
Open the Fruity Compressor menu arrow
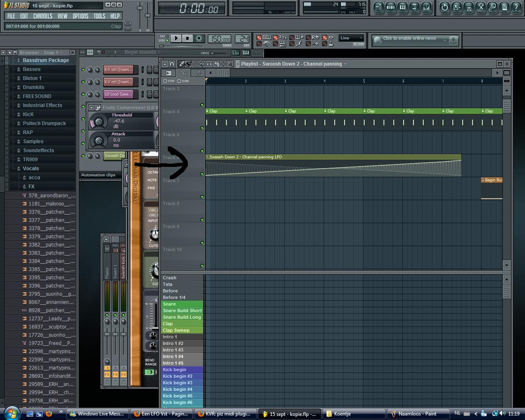point(91,107)
